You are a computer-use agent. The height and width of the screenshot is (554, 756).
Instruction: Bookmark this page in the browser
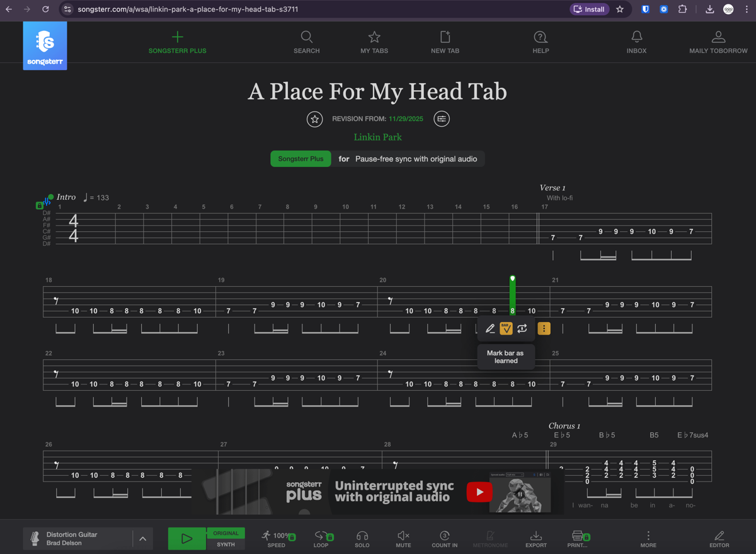[620, 9]
